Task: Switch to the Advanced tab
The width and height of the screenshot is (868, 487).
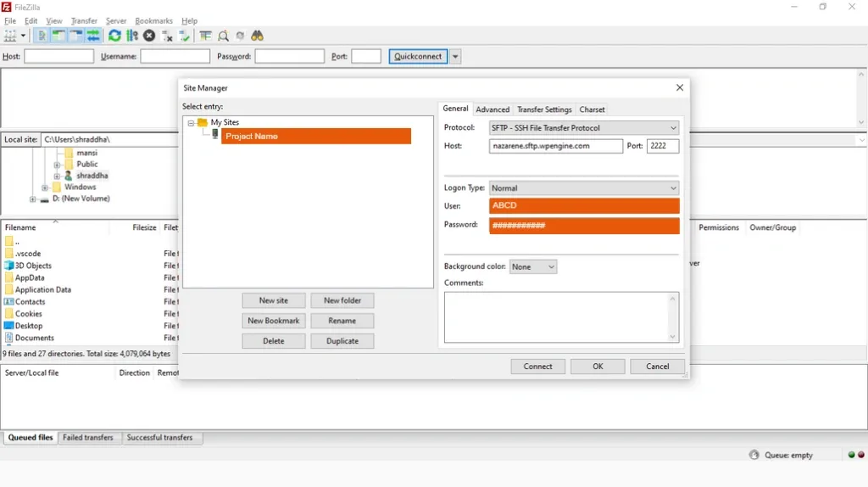Action: tap(492, 109)
